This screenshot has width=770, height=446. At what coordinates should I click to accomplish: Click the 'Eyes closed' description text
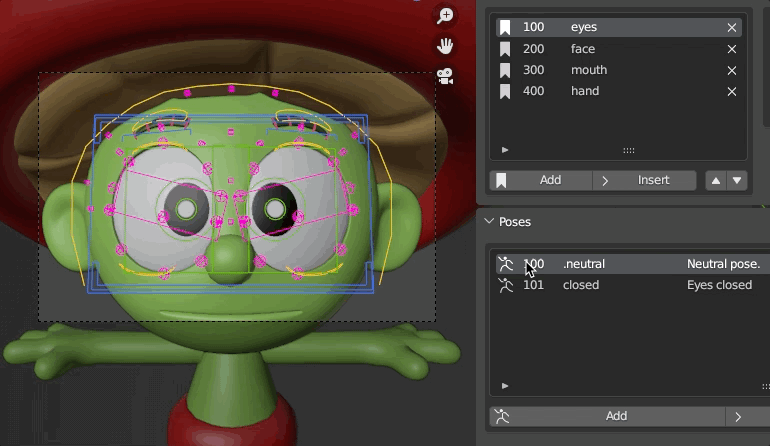point(719,285)
